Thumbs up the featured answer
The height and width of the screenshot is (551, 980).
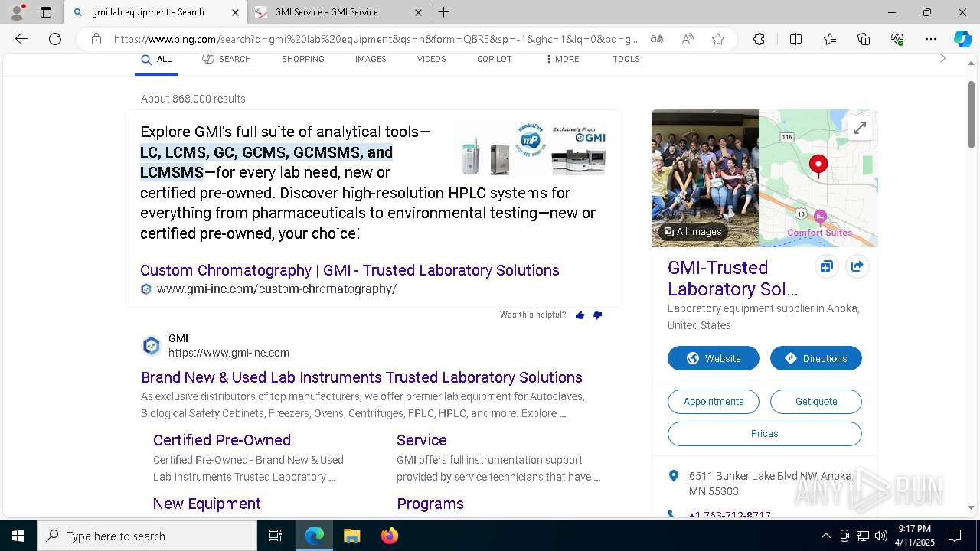580,315
